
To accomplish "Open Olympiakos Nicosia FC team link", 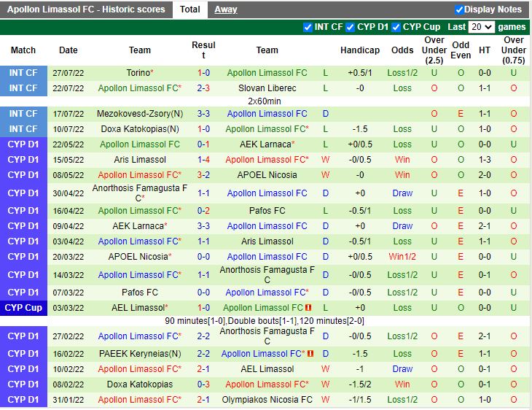I will point(267,400).
